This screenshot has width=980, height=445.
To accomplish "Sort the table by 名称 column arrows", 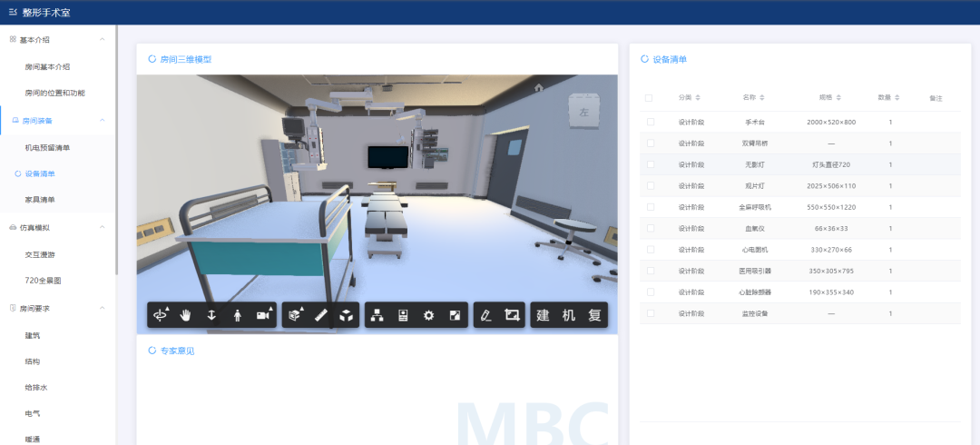I will tap(762, 98).
